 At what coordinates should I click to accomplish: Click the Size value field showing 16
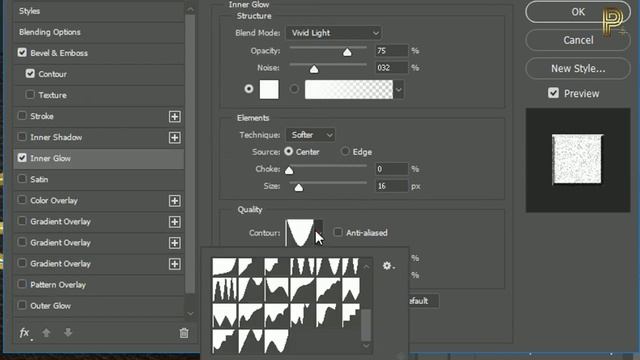[391, 186]
